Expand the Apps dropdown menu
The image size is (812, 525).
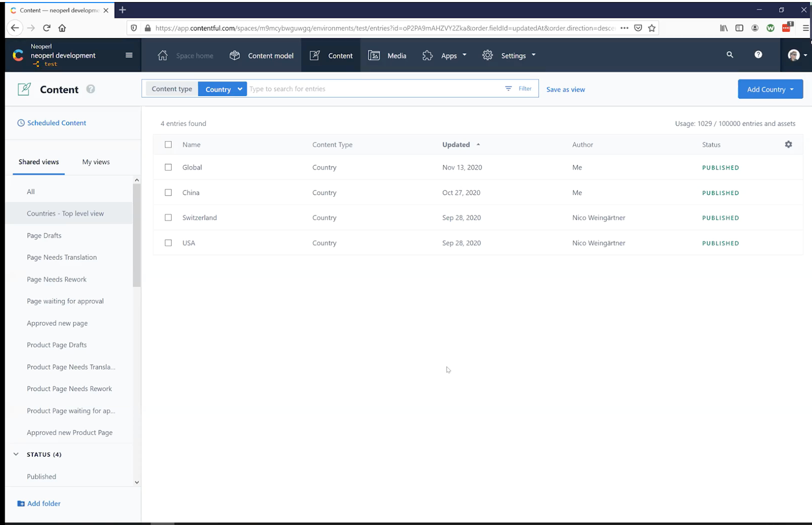(445, 55)
